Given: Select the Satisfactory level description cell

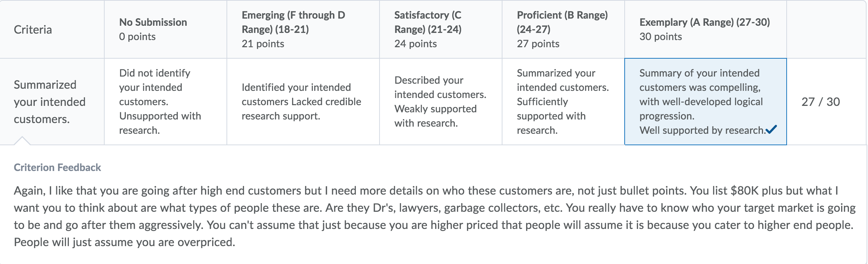Looking at the screenshot, I should [440, 102].
